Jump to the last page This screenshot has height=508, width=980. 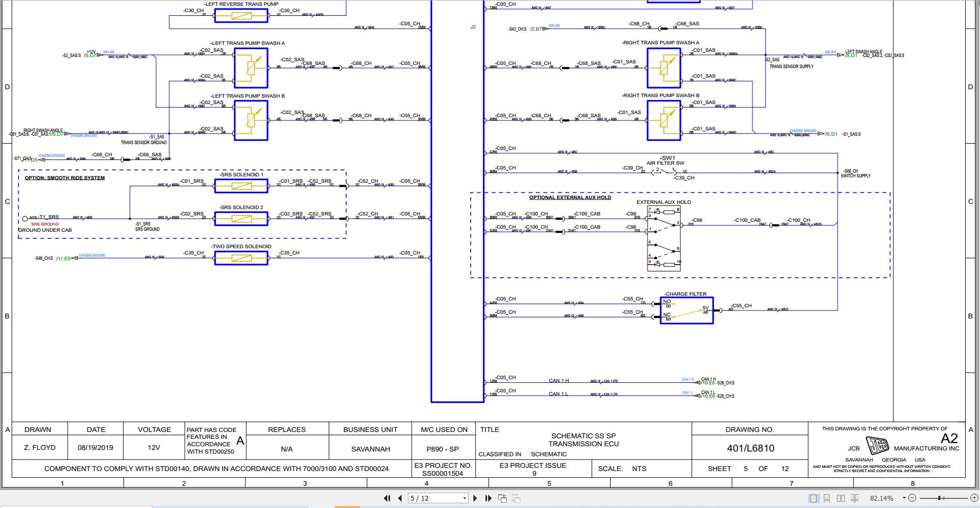pos(488,498)
